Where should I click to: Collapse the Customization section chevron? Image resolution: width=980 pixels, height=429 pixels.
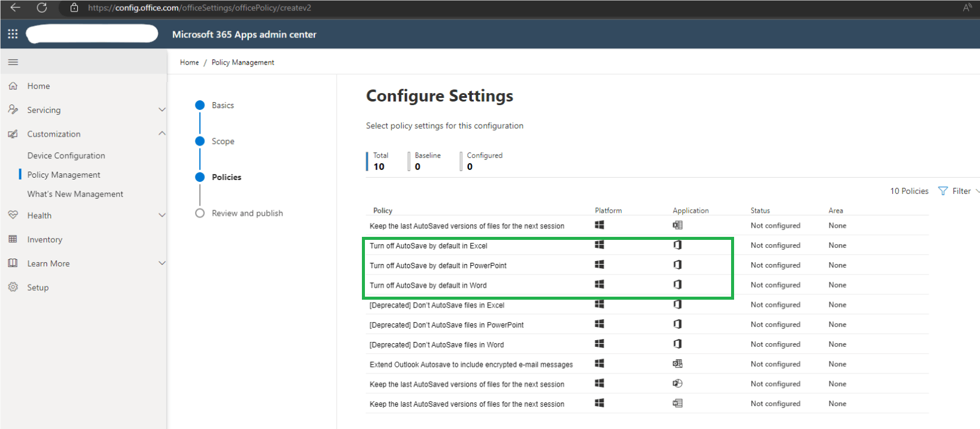[x=161, y=134]
